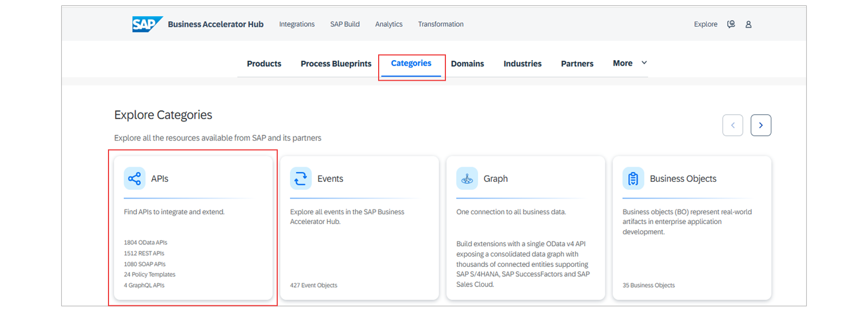The width and height of the screenshot is (868, 312).
Task: Switch to the Industries tab
Action: (x=522, y=63)
